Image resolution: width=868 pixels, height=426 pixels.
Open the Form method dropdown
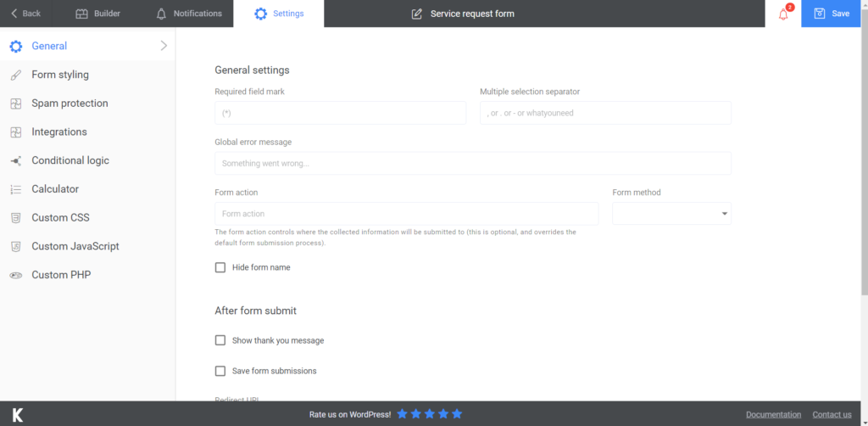(671, 214)
